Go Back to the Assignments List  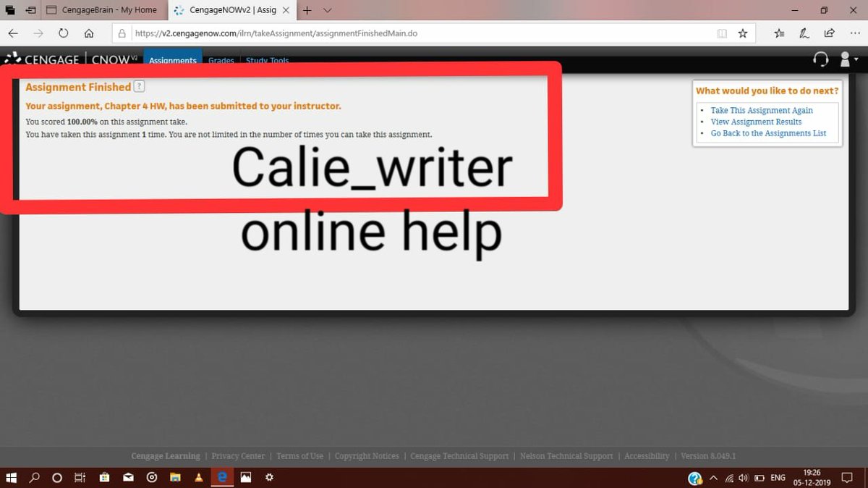[x=768, y=134]
